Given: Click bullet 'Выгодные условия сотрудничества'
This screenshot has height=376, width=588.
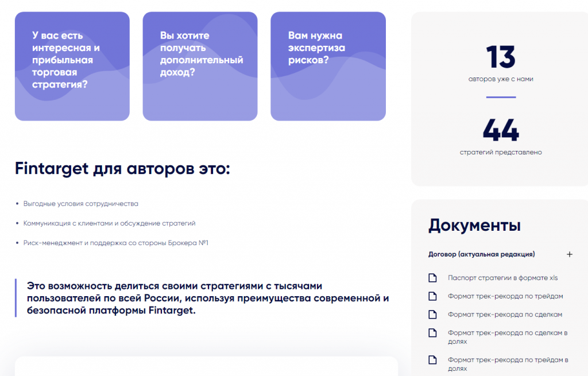Looking at the screenshot, I should [x=80, y=204].
